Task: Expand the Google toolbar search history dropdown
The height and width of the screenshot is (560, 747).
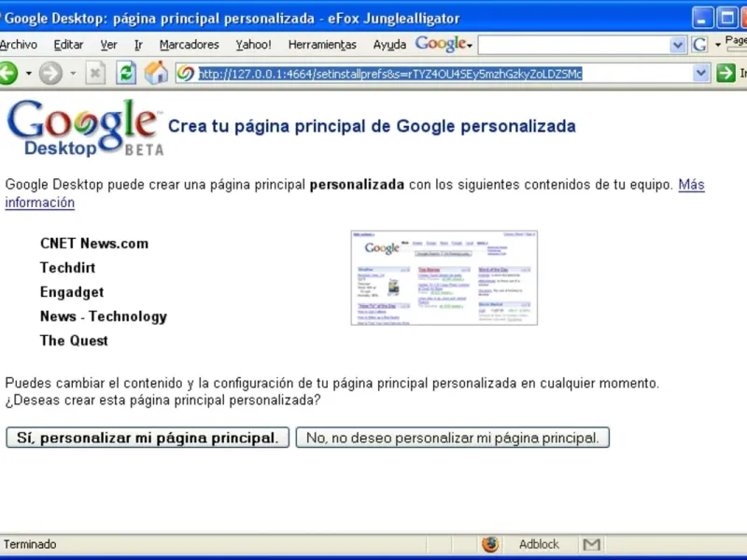Action: point(677,45)
